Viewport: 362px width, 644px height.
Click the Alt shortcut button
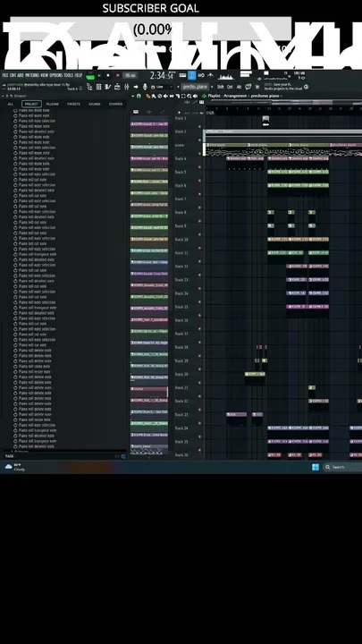tap(239, 87)
